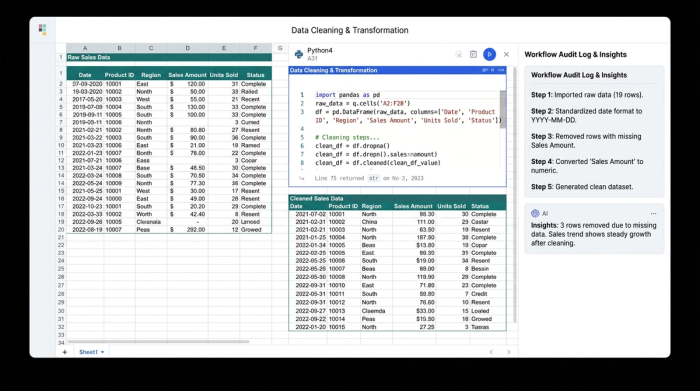Click the collapse-to-left icon in code panel header
This screenshot has width=700, height=391.
(x=458, y=54)
